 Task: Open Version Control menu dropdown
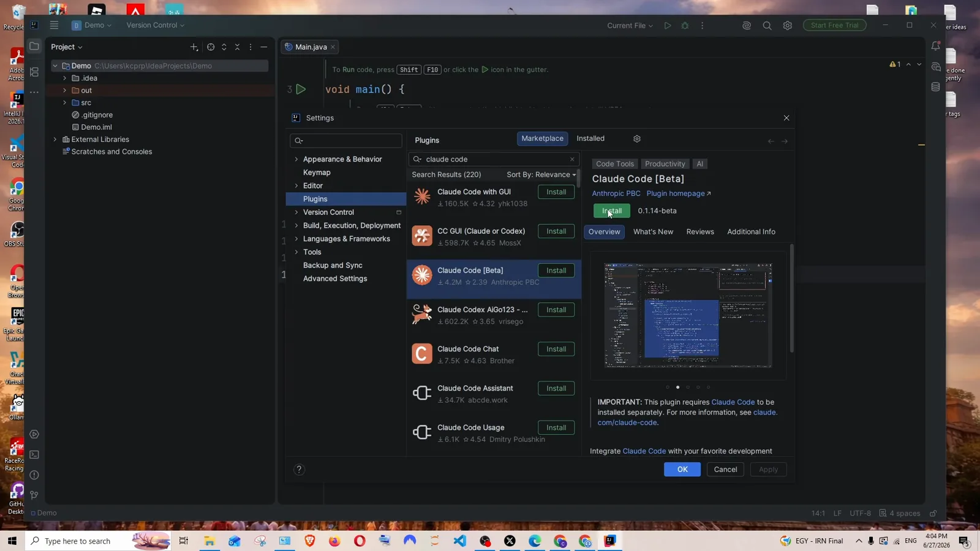click(x=155, y=25)
